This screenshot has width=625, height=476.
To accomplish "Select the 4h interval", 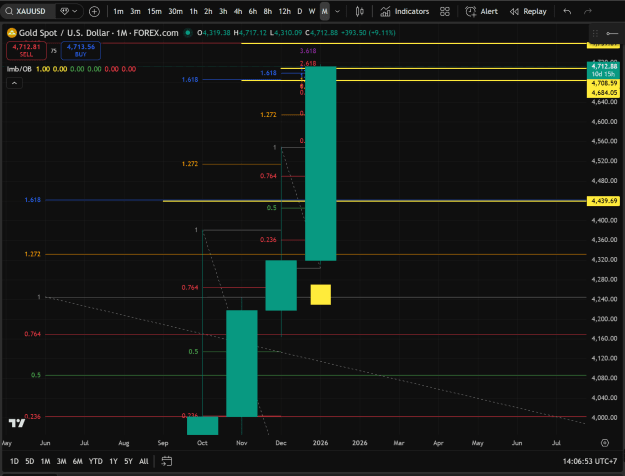I will coord(238,12).
